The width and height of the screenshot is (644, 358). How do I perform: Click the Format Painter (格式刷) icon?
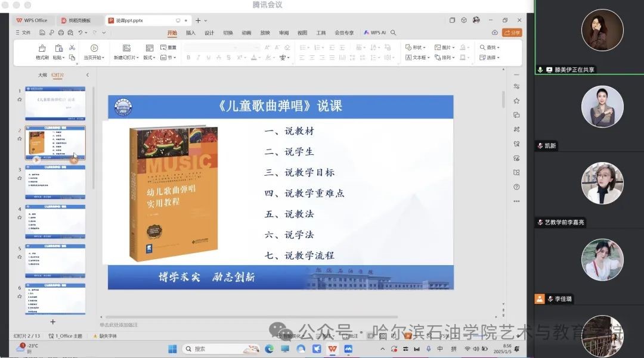point(42,48)
